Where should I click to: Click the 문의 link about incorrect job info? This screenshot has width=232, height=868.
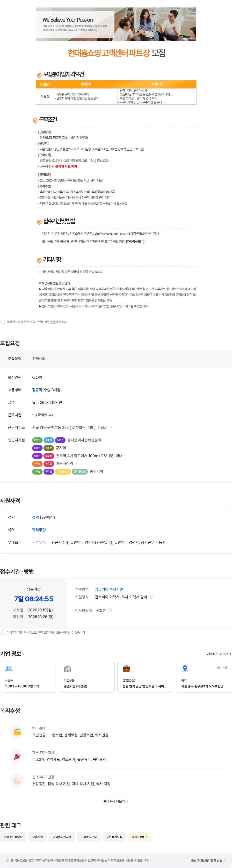(53, 322)
